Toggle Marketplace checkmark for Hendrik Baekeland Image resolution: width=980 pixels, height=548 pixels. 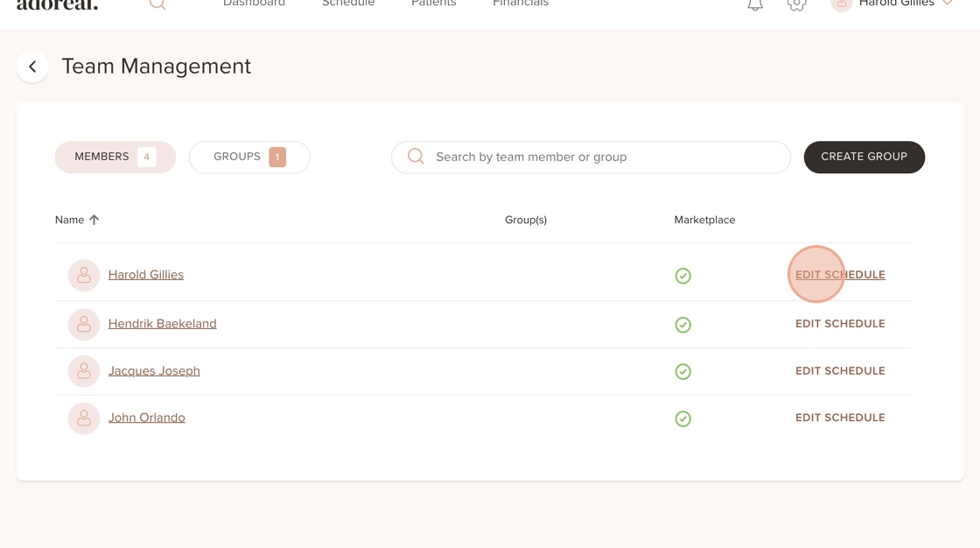point(683,325)
